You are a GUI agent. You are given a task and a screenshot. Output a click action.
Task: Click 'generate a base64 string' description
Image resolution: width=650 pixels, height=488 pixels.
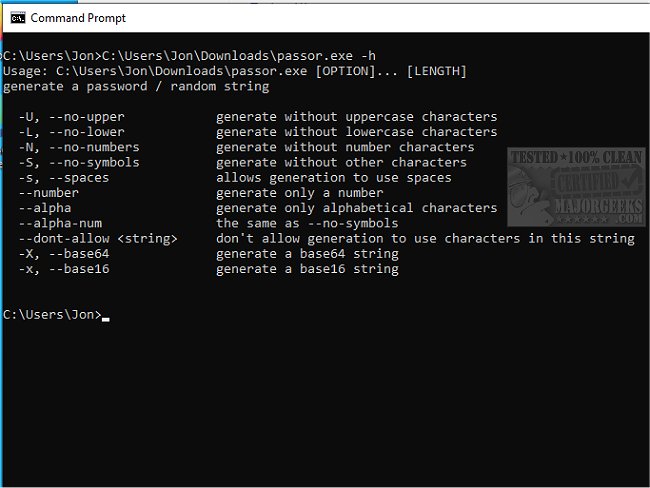coord(307,254)
